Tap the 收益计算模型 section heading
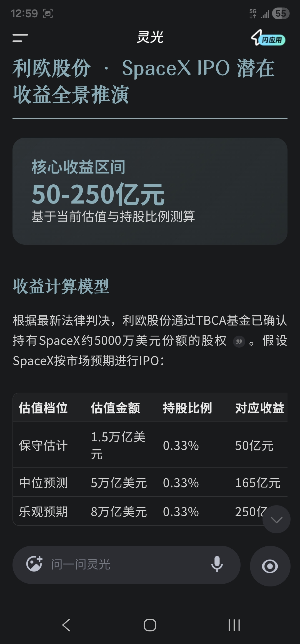300x644 pixels. pyautogui.click(x=61, y=286)
